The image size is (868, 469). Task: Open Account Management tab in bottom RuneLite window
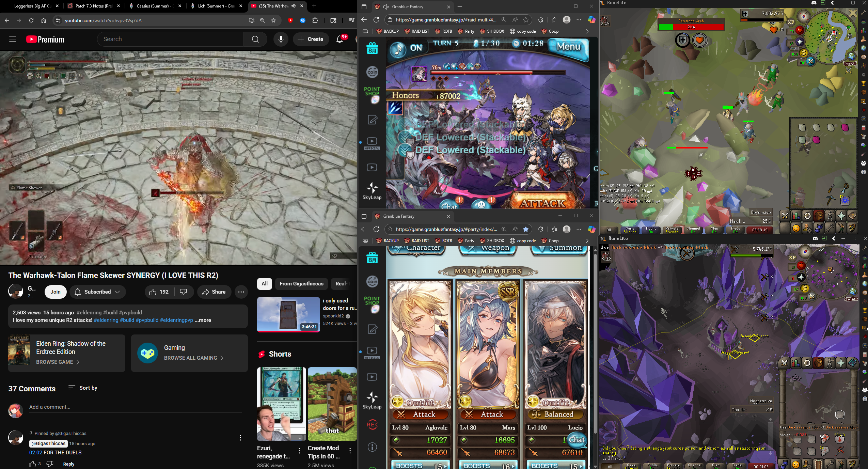pyautogui.click(x=807, y=464)
